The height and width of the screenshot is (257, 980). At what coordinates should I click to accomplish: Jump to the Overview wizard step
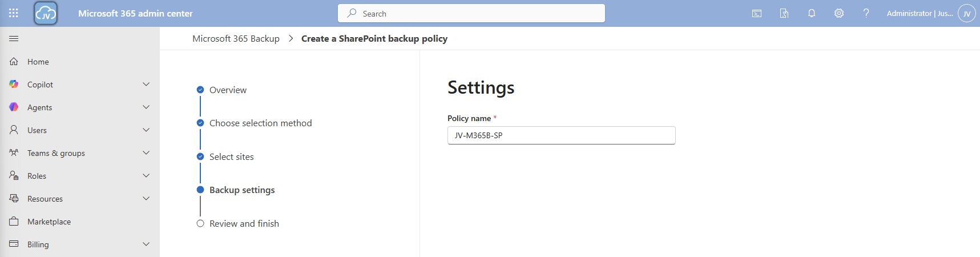[228, 90]
